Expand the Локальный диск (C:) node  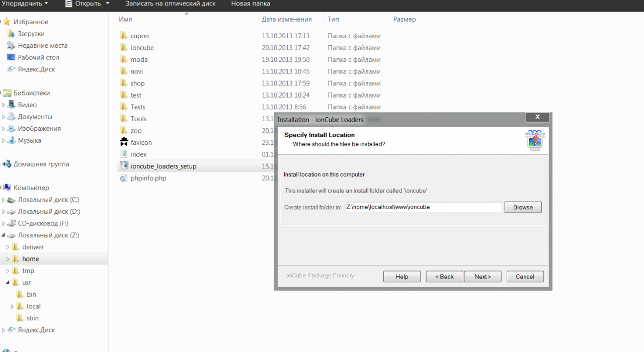click(x=4, y=200)
